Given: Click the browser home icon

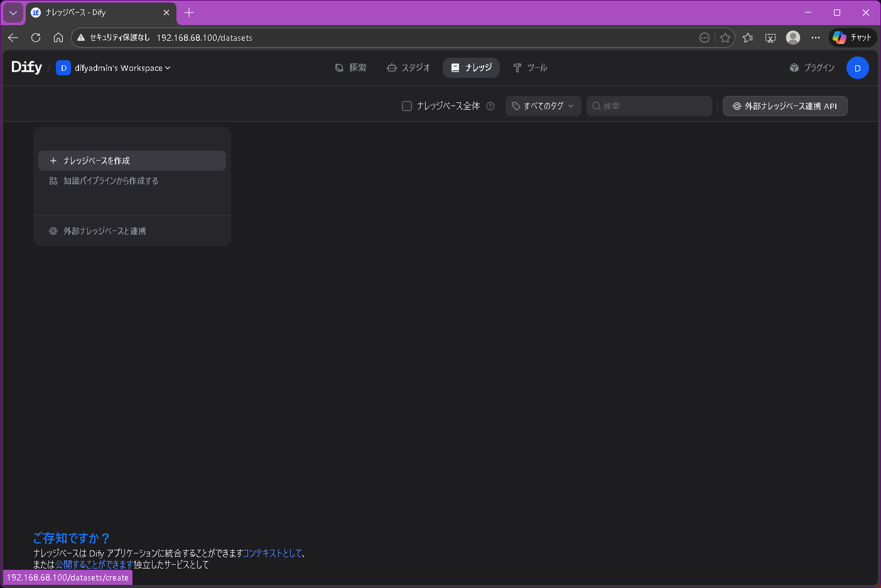Looking at the screenshot, I should coord(58,38).
